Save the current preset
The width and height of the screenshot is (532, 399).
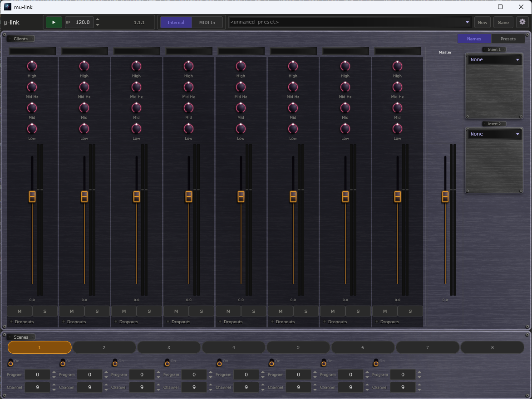[503, 22]
